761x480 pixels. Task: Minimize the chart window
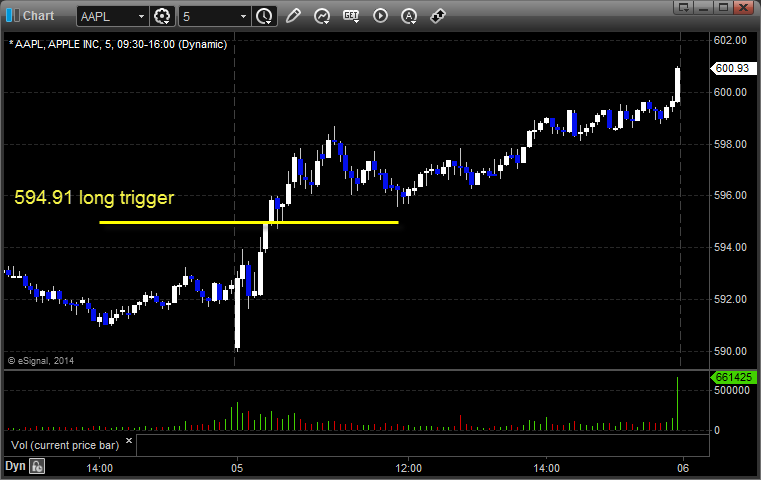click(704, 7)
